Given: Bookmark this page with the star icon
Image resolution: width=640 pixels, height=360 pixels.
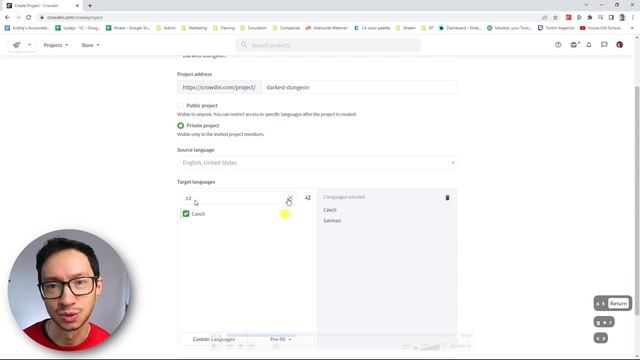Looking at the screenshot, I should click(x=555, y=18).
